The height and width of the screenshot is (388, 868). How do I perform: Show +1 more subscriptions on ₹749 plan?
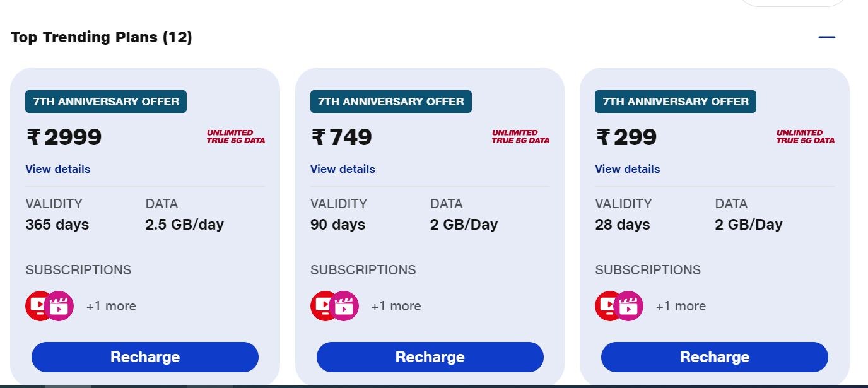pyautogui.click(x=396, y=306)
